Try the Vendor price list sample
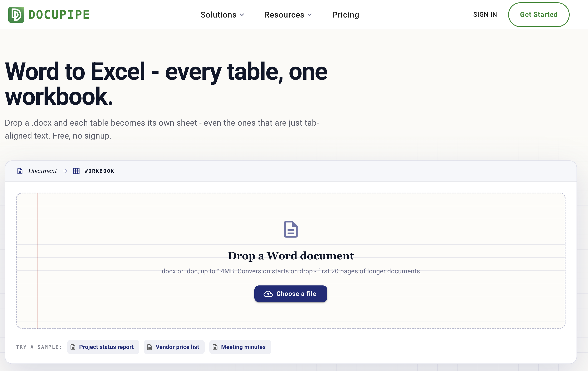 click(x=174, y=347)
